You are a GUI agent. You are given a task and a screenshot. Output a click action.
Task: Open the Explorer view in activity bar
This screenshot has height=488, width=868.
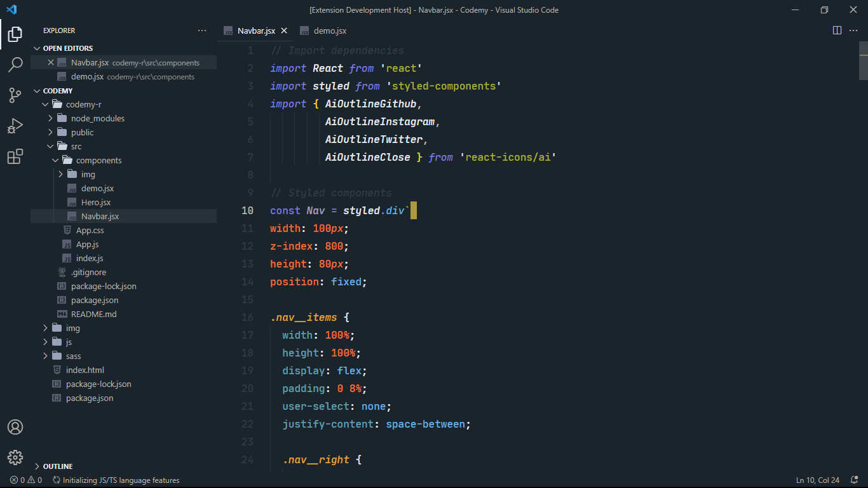[x=15, y=34]
